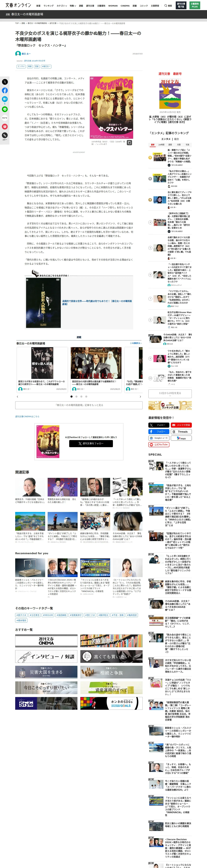Viewport: 207px width, 868px height.
Task: Switch the ranking to 総合
Action: (177, 139)
